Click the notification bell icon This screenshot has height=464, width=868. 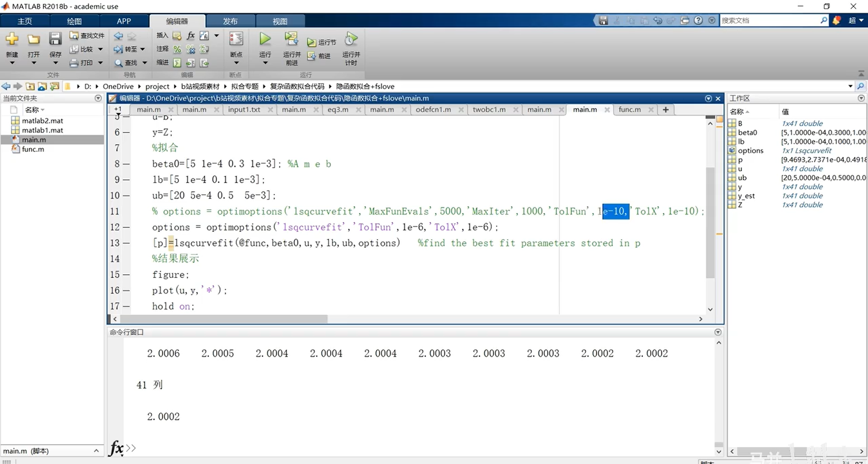(836, 20)
